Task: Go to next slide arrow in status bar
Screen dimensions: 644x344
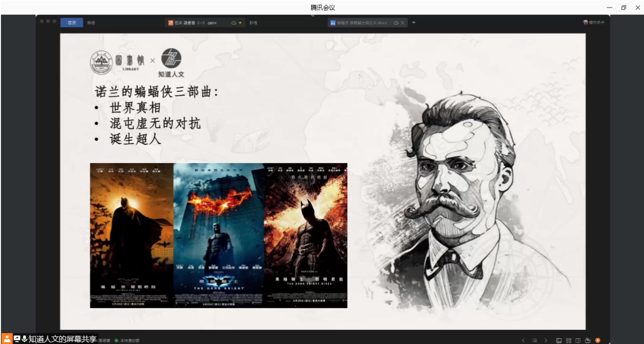Action: coord(546,340)
